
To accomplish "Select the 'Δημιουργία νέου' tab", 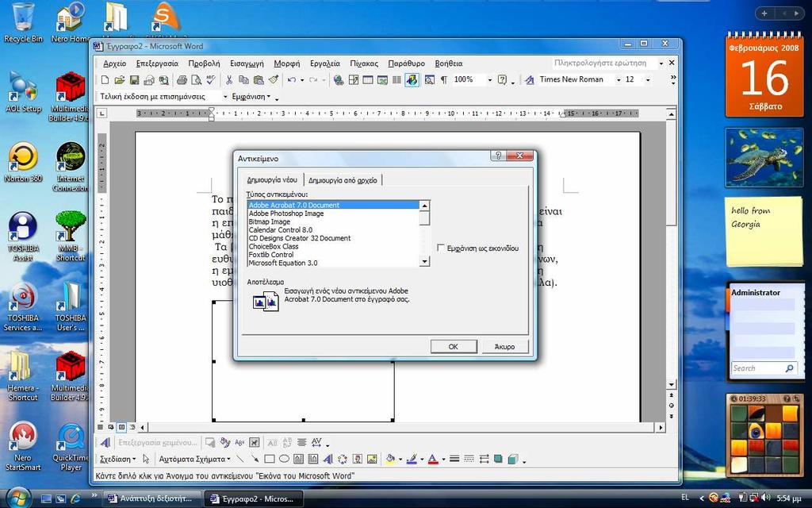I will coord(273,179).
